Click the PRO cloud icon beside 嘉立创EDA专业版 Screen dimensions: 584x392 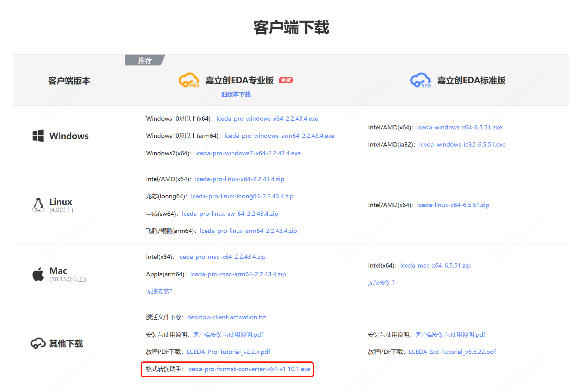point(189,80)
